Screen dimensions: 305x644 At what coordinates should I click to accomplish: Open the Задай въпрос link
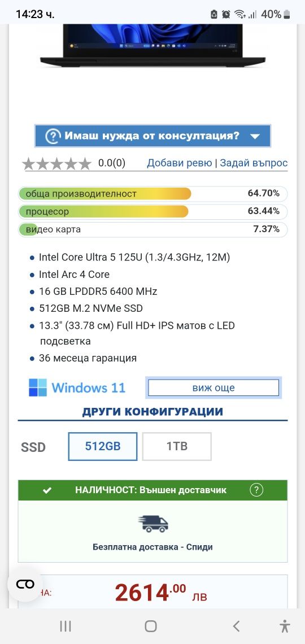[x=254, y=163]
